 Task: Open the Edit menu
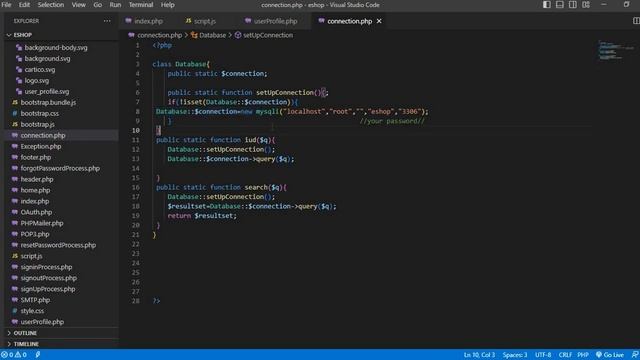(24, 5)
